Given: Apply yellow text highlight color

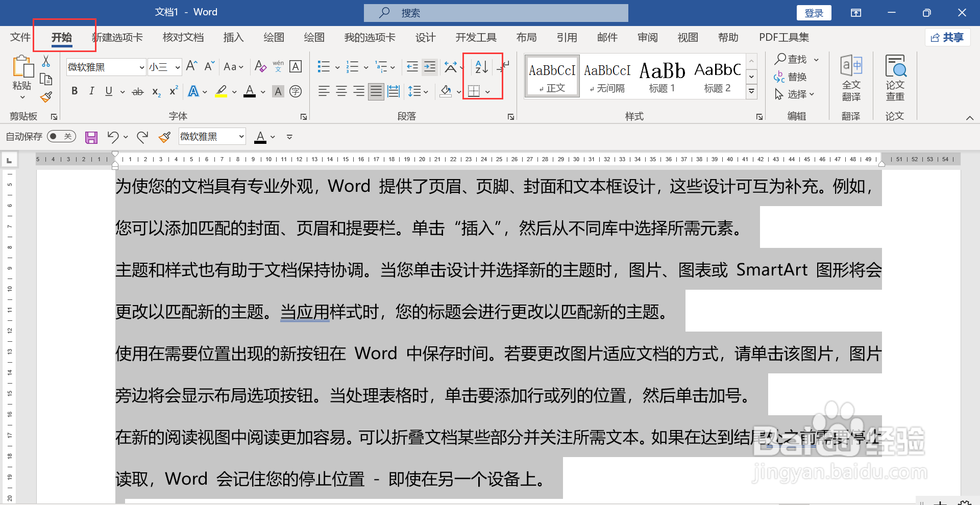Looking at the screenshot, I should pos(221,91).
